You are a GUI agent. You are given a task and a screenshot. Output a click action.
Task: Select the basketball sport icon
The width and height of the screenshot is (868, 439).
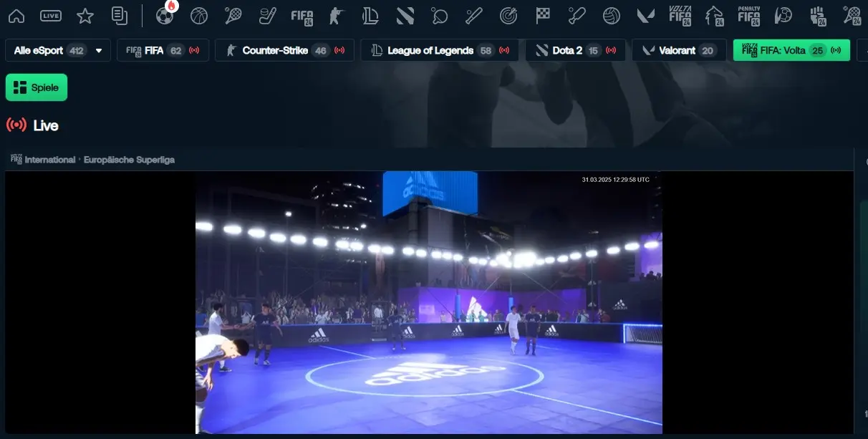click(x=199, y=15)
